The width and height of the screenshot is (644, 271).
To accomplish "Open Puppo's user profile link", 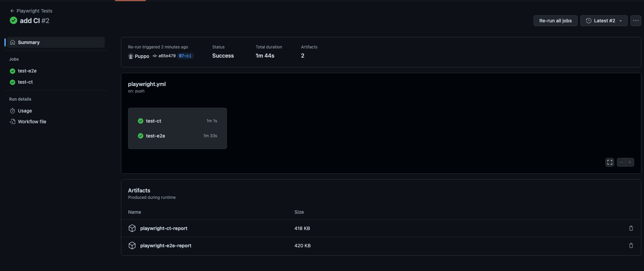I will coord(142,56).
